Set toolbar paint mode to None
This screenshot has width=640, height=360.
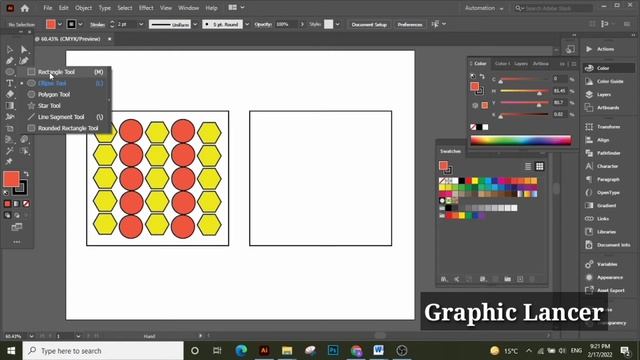click(26, 204)
